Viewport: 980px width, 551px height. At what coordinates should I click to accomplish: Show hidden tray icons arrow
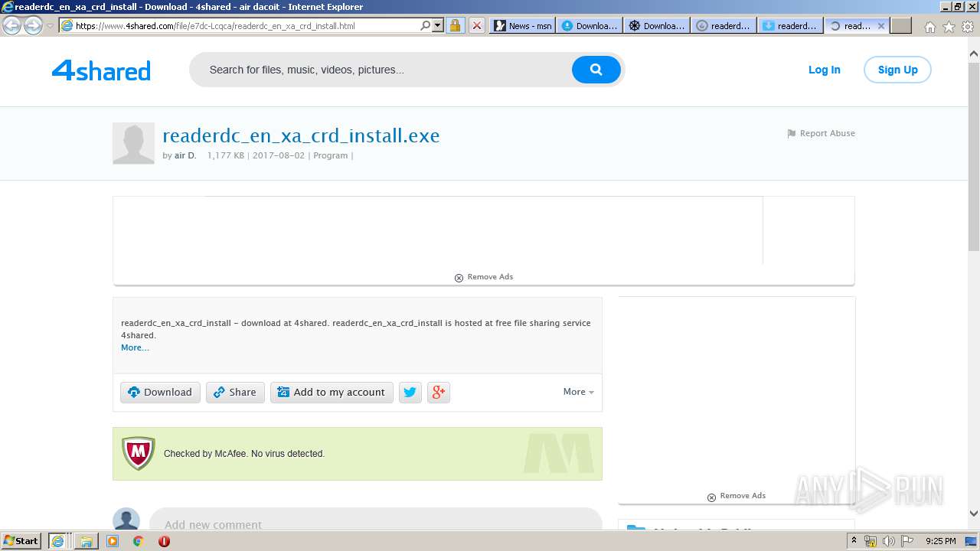pyautogui.click(x=854, y=541)
